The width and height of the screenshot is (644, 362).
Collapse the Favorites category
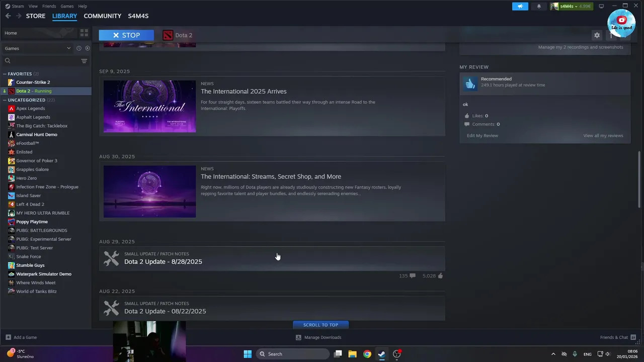[5, 74]
